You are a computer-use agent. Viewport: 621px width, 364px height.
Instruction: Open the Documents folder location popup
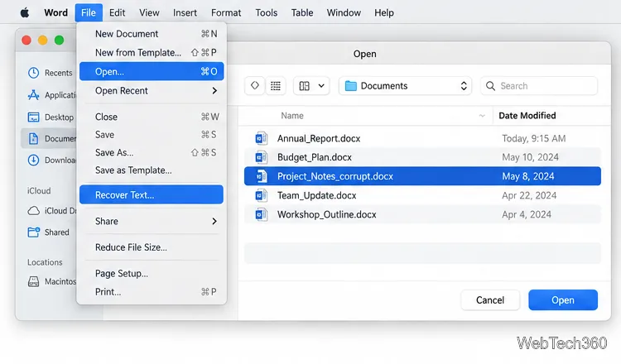click(405, 86)
